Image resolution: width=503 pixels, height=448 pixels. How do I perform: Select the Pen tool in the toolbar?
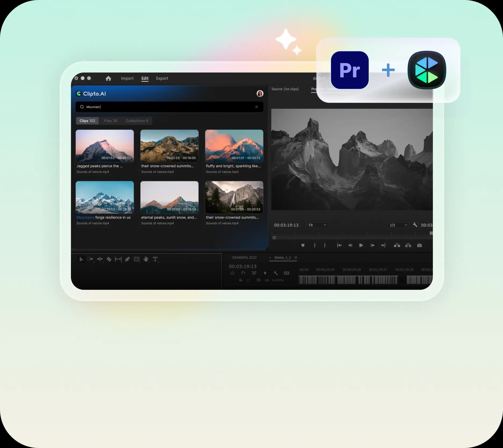[127, 259]
